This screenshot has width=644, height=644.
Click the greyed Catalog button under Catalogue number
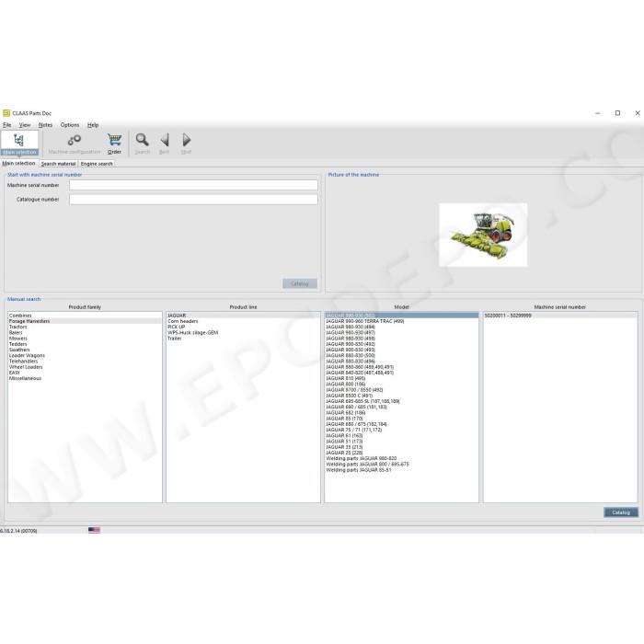pos(299,283)
